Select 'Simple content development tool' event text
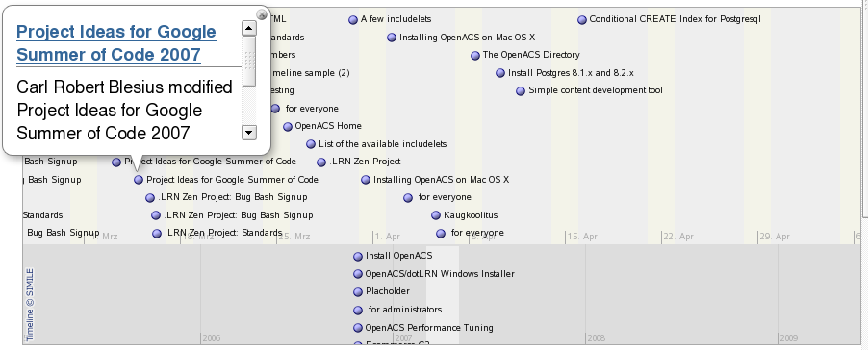 596,90
